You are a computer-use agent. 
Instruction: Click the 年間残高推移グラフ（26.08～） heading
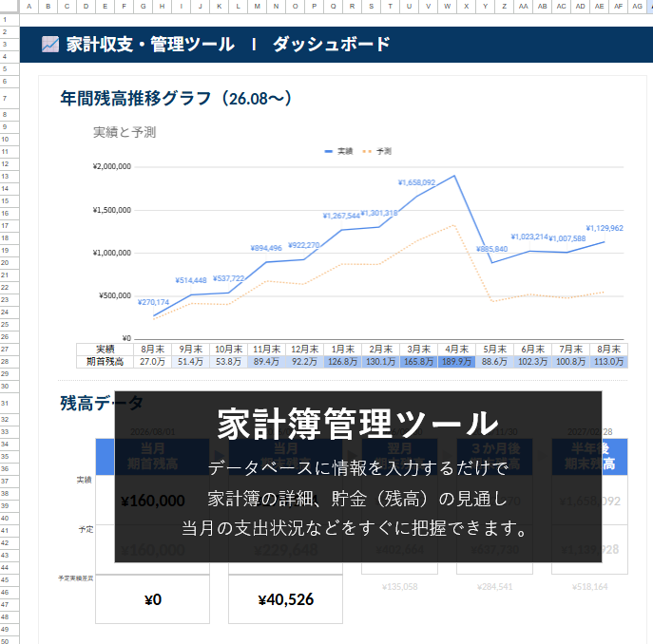coord(176,99)
